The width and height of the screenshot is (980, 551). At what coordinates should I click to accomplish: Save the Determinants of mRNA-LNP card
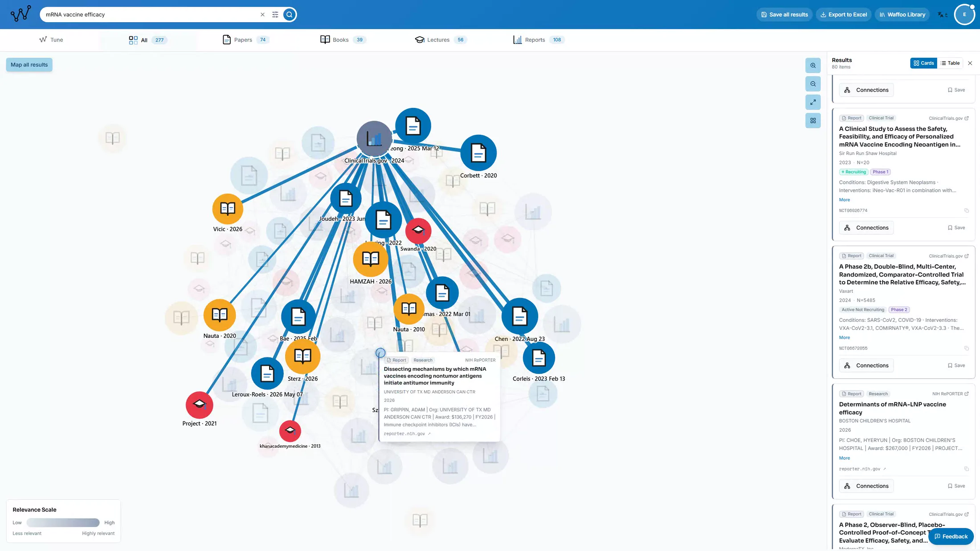pyautogui.click(x=956, y=486)
